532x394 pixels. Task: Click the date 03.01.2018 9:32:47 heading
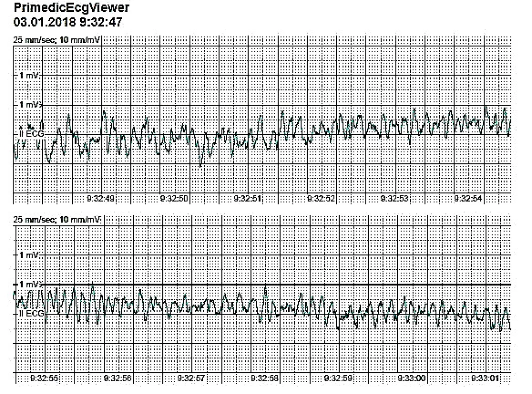[x=68, y=22]
